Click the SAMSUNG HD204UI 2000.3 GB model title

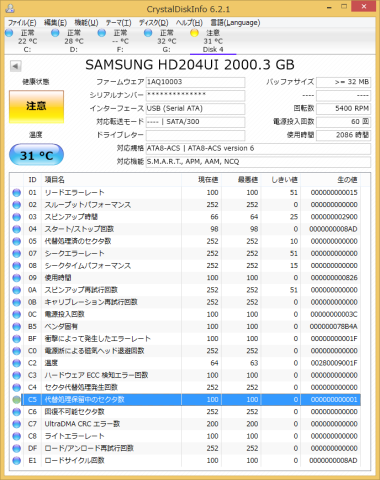click(190, 65)
